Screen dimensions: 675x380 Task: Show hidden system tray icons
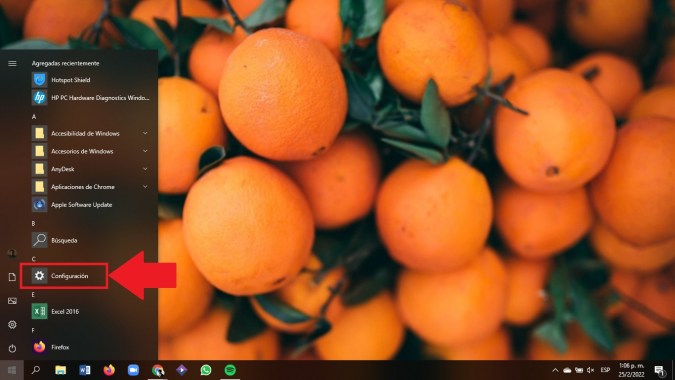[555, 370]
